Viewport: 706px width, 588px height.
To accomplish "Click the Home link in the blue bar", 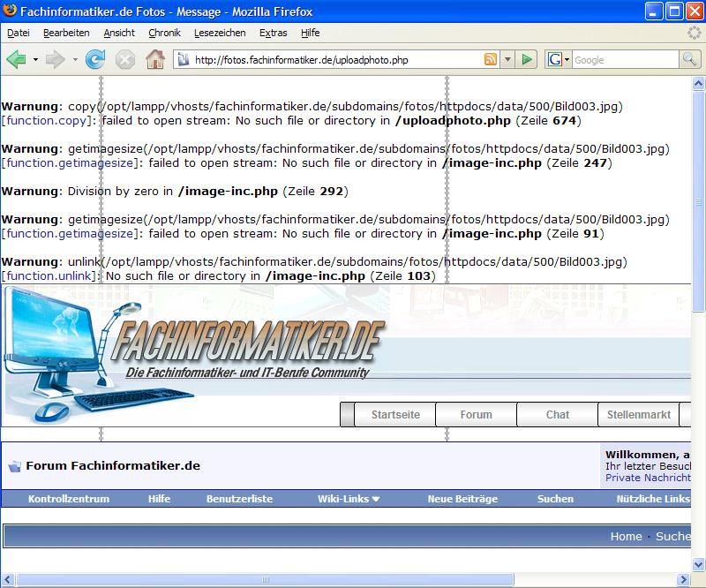I will (x=626, y=536).
